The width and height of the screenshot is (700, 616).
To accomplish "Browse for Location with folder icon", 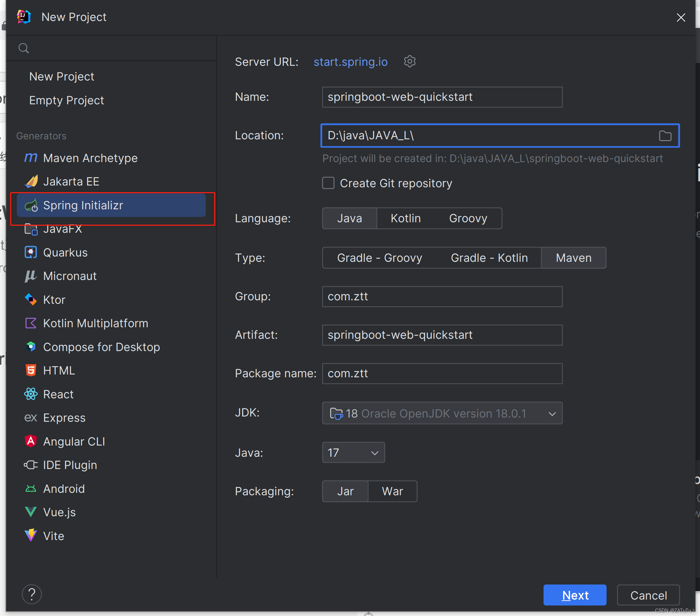I will pos(665,136).
